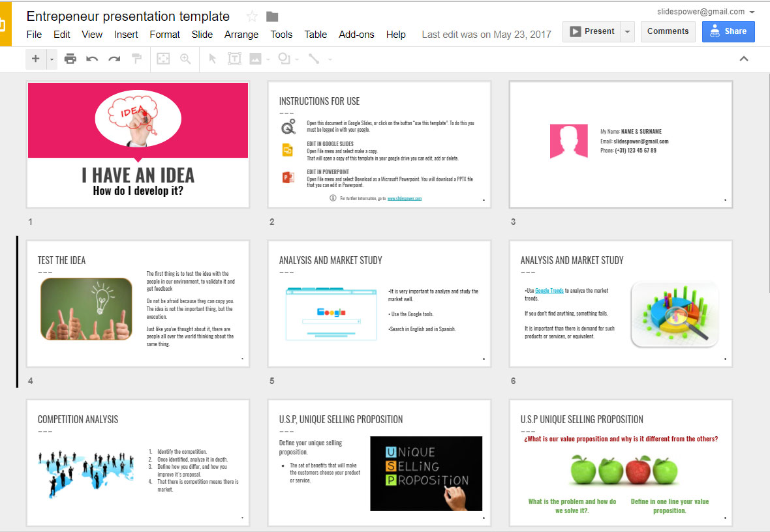The image size is (770, 532).
Task: Open the Print dialog
Action: 70,59
